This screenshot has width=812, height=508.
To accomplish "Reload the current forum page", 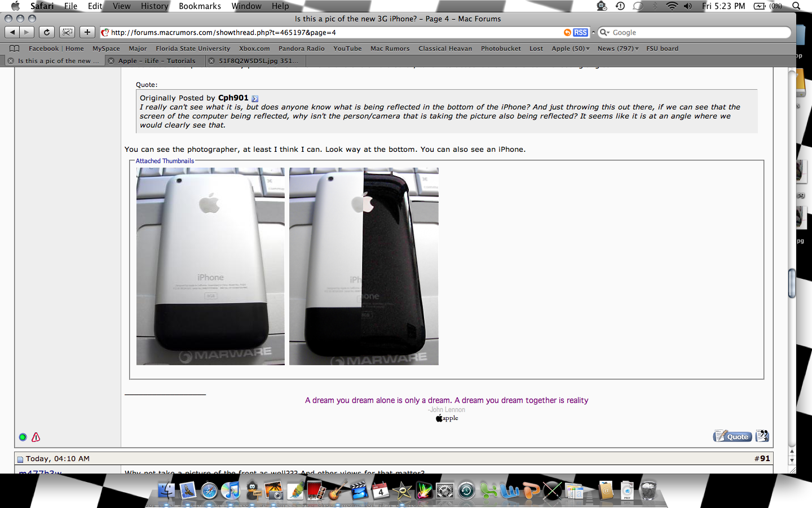I will pyautogui.click(x=47, y=32).
